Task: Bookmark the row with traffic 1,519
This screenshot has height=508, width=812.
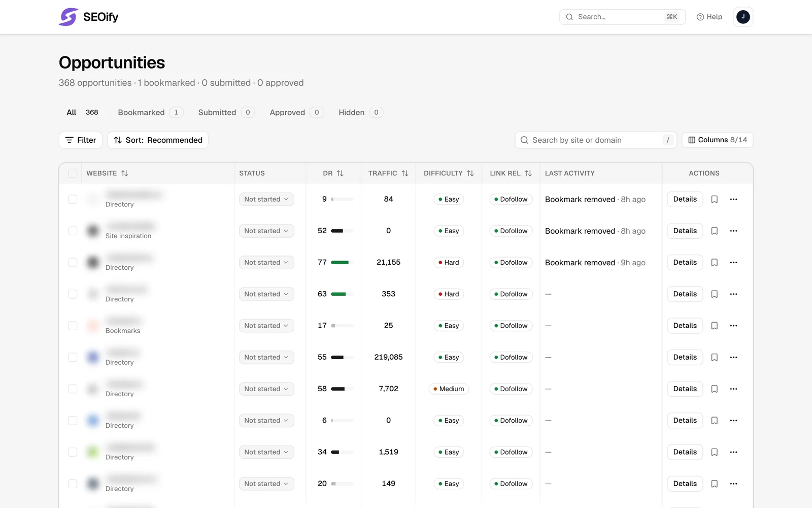Action: click(715, 452)
